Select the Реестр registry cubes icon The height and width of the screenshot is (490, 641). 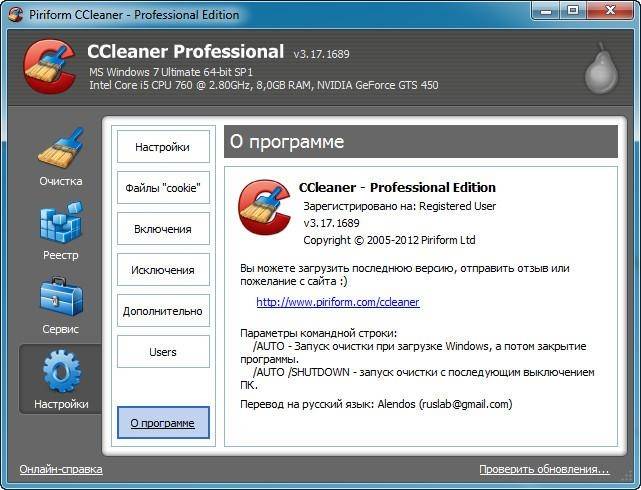60,224
